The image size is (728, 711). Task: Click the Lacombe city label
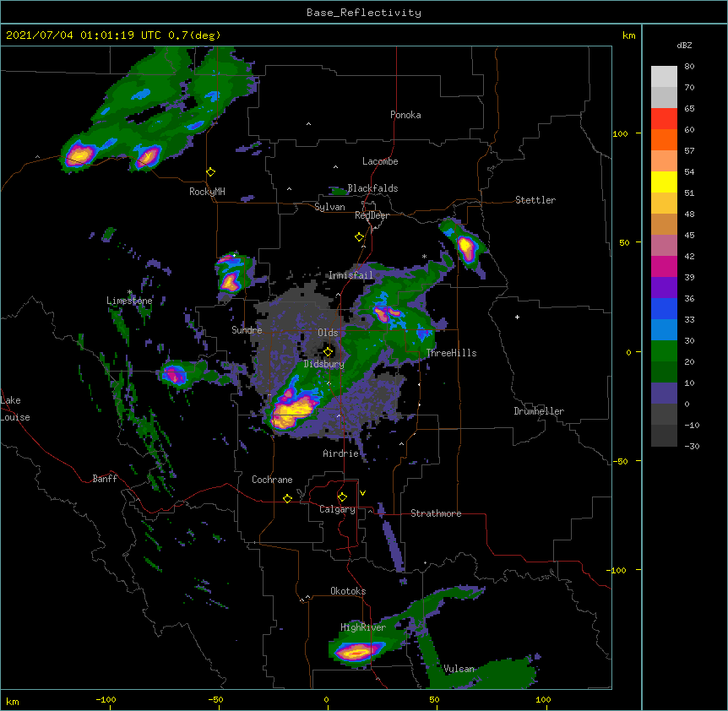(x=380, y=161)
